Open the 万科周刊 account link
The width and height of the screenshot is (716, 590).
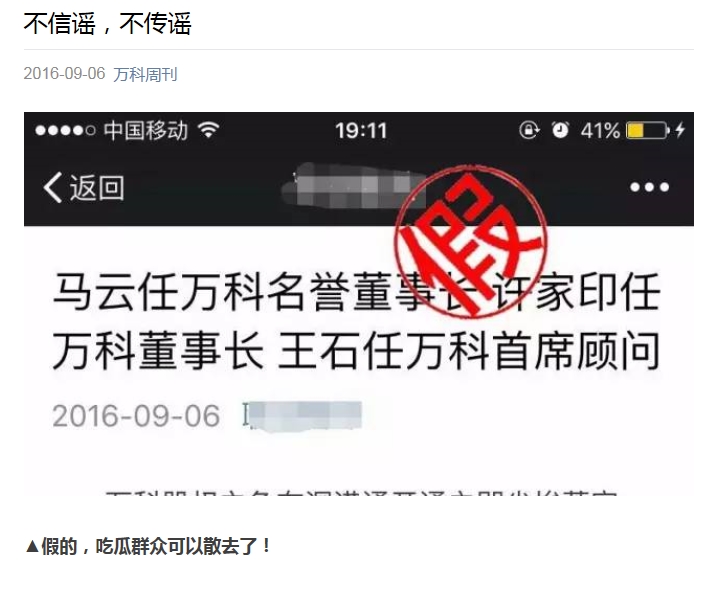click(145, 74)
